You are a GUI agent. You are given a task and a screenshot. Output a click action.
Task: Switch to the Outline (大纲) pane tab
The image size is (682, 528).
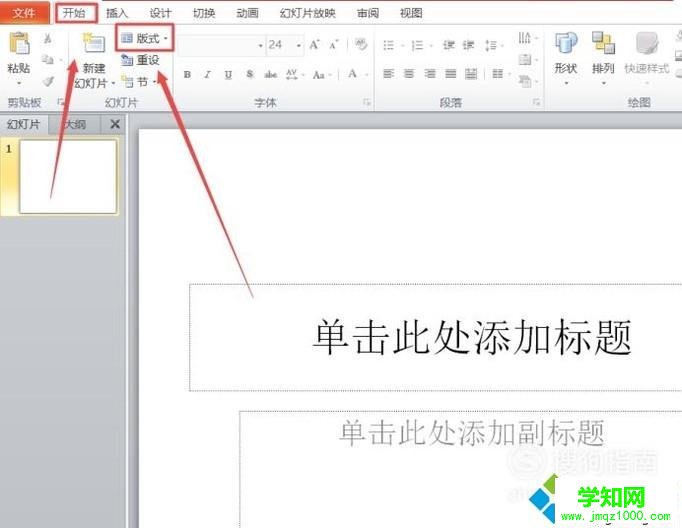[x=75, y=125]
